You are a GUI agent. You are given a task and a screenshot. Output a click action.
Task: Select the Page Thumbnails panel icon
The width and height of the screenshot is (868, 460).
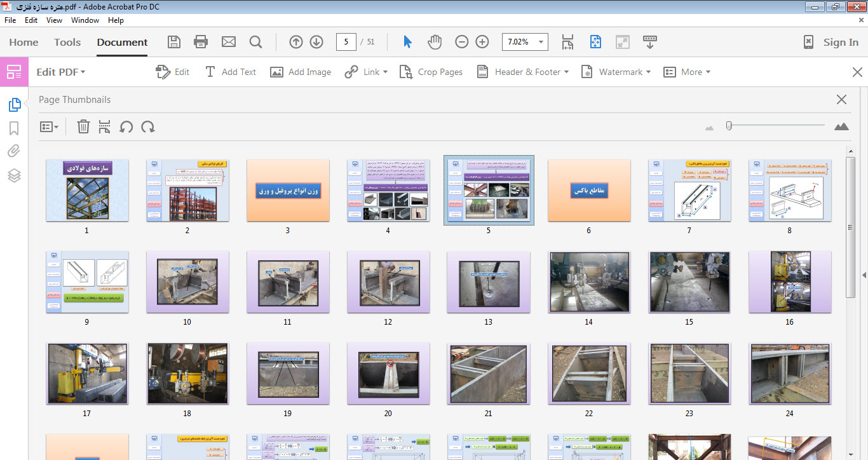pos(14,105)
